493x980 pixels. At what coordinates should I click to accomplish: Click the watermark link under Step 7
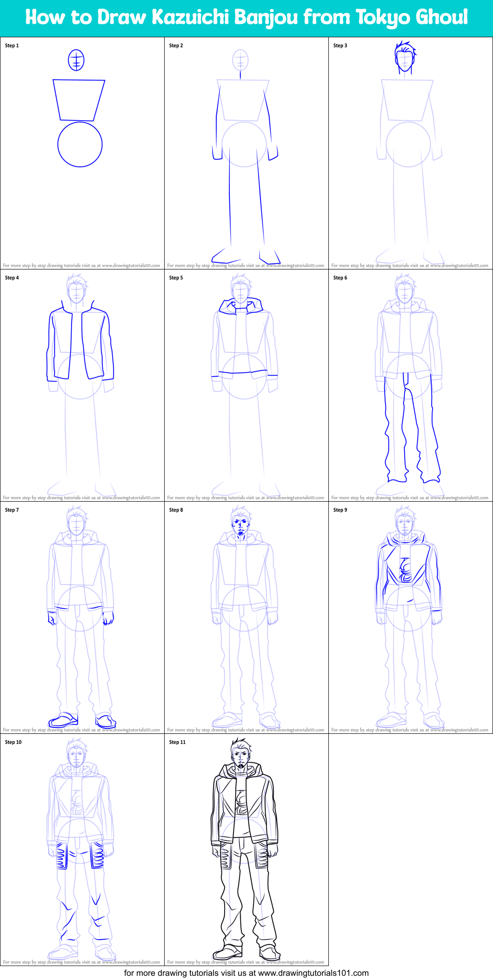coord(81,730)
